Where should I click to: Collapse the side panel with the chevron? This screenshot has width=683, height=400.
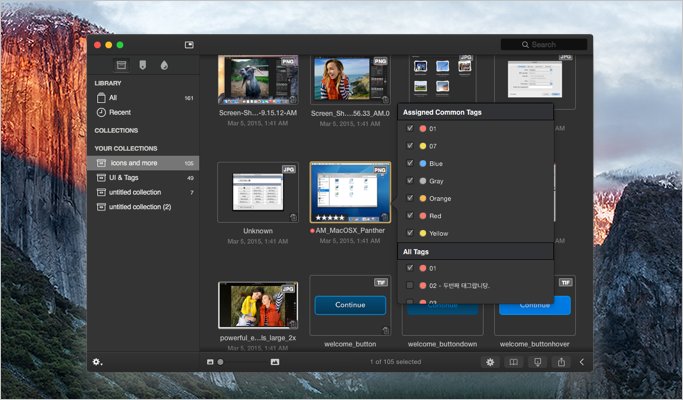(x=582, y=362)
